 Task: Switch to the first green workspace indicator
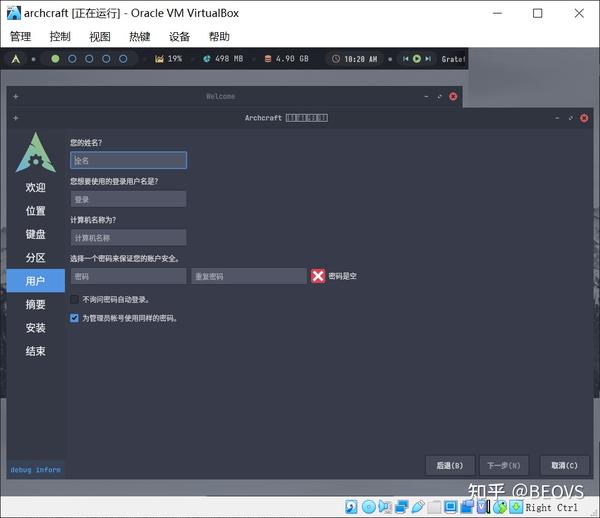[x=55, y=59]
